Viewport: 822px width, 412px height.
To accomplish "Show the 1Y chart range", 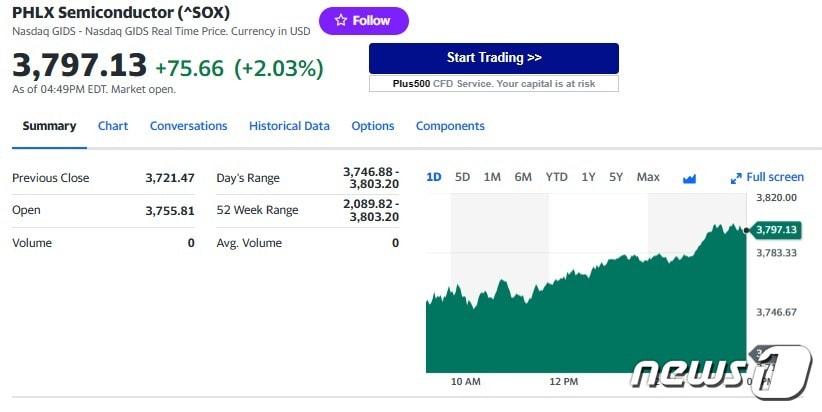I will point(588,177).
